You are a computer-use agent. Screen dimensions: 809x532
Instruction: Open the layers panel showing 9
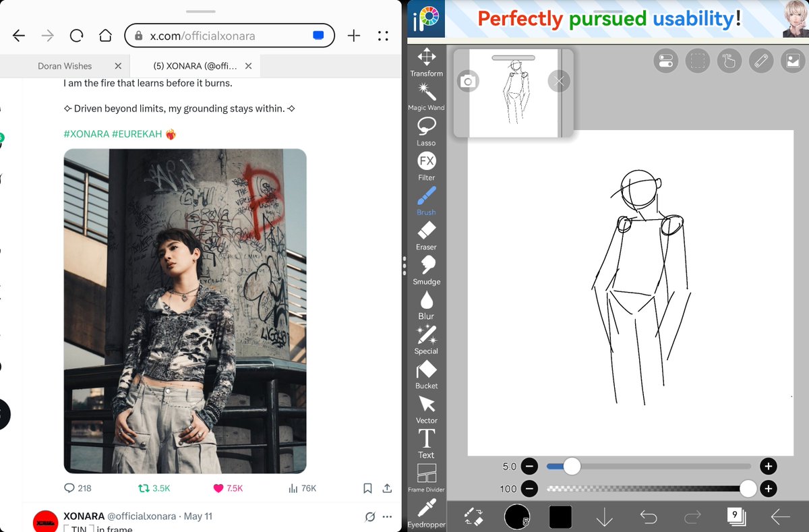coord(736,516)
